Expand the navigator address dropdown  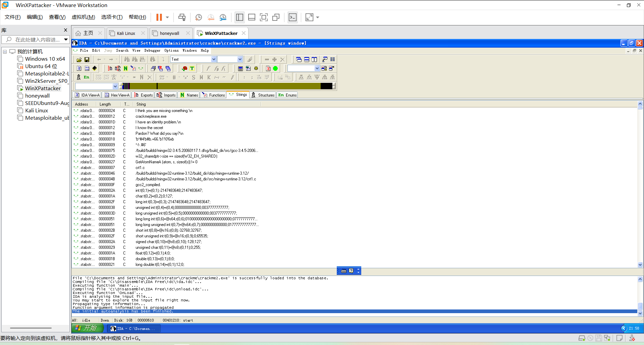click(x=115, y=86)
